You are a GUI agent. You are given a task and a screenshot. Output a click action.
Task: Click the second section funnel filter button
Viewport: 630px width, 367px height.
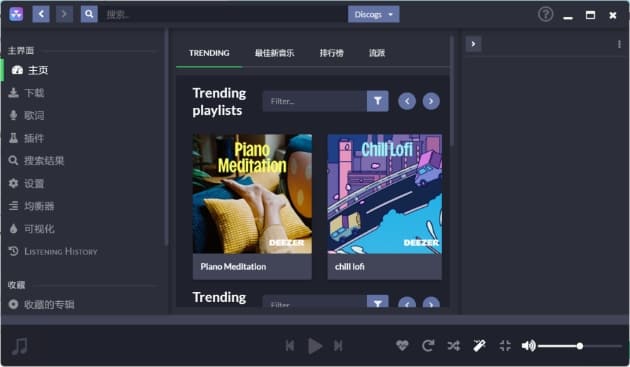[x=378, y=302]
